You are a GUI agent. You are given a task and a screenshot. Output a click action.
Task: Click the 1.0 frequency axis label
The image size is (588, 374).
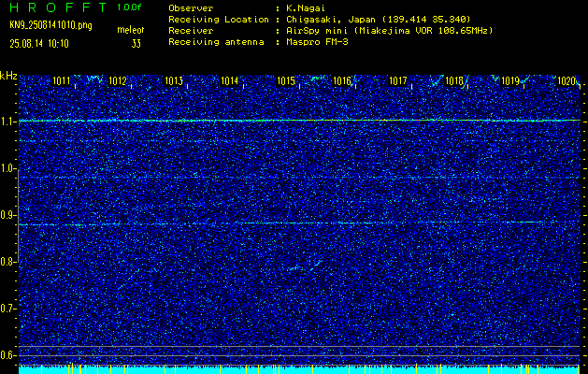pyautogui.click(x=7, y=168)
